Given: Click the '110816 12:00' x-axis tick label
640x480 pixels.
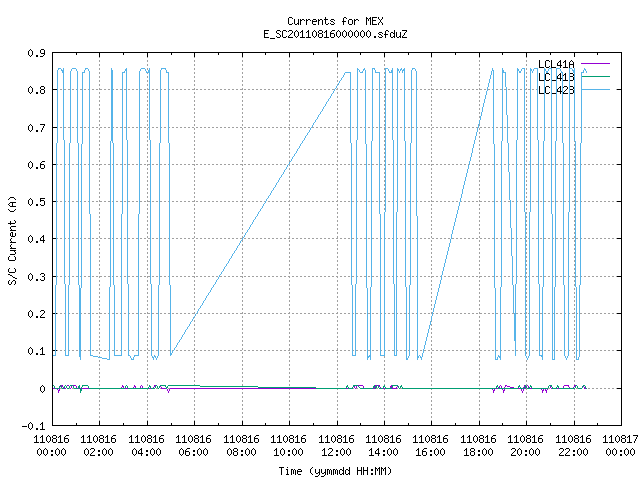Looking at the screenshot, I should (x=336, y=445).
